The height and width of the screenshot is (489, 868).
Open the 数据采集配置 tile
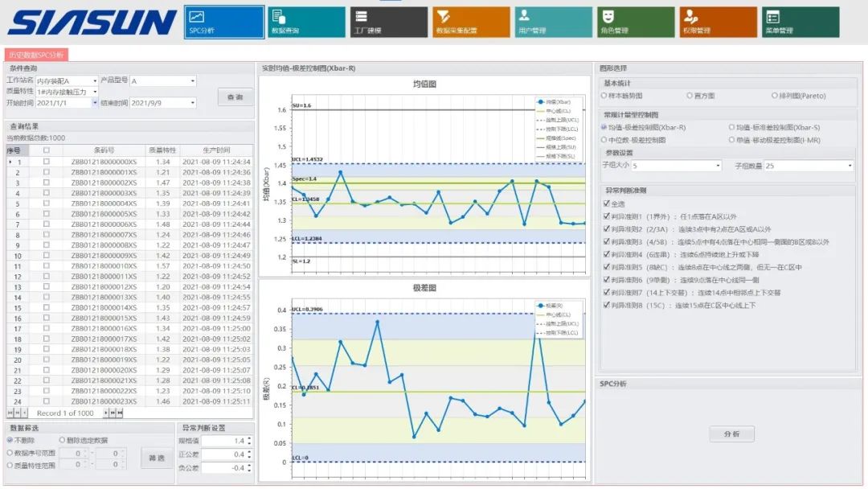471,23
